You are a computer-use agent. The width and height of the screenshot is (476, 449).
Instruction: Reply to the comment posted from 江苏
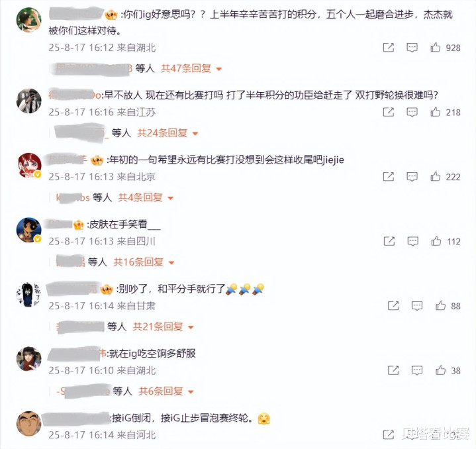pos(412,112)
